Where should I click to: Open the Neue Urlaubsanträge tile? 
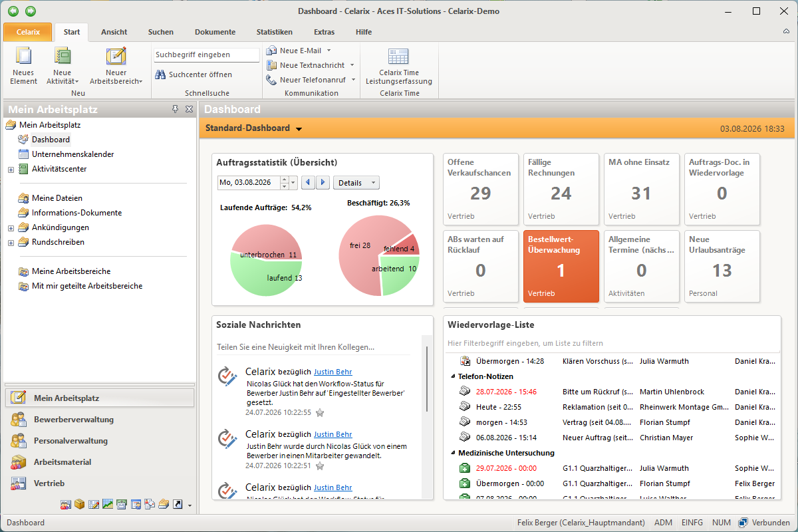(722, 266)
